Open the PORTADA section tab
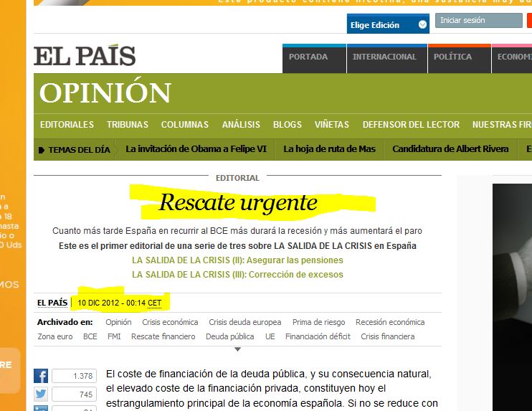The image size is (532, 411). [314, 58]
